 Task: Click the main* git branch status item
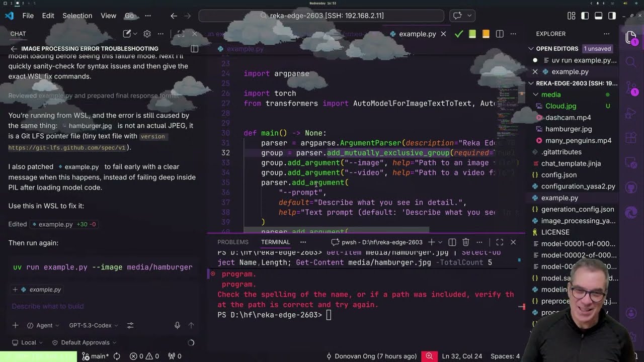coord(95,356)
